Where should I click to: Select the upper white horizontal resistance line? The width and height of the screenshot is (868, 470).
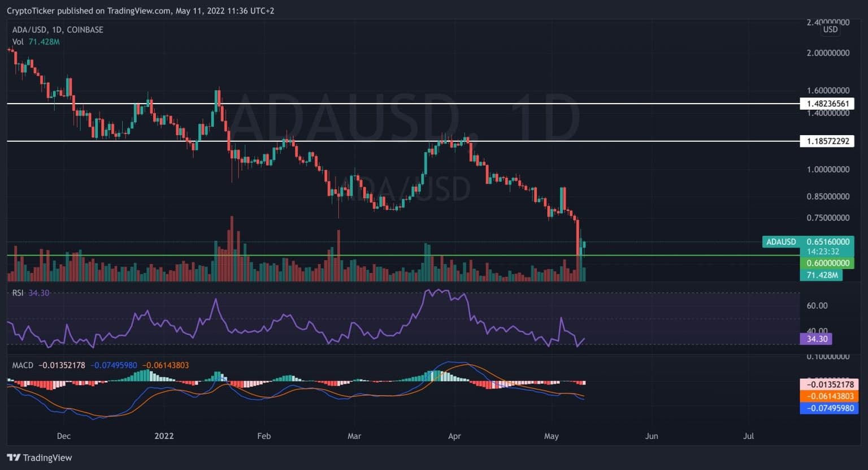point(396,104)
